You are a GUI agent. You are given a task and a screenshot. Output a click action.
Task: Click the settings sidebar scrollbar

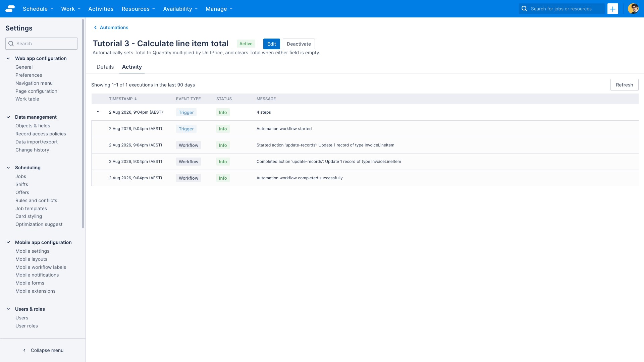click(83, 124)
